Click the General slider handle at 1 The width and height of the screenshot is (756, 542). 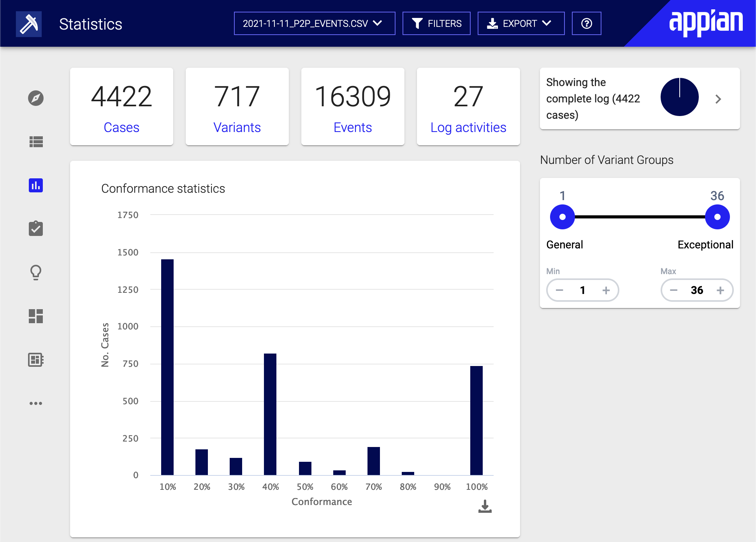563,217
